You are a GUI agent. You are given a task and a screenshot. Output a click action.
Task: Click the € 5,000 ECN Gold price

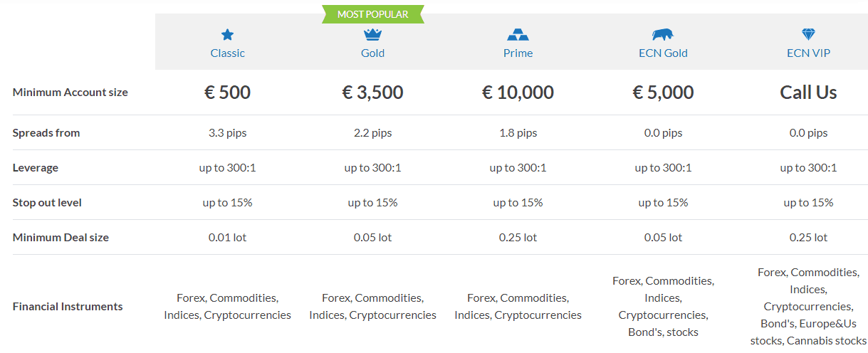[663, 93]
